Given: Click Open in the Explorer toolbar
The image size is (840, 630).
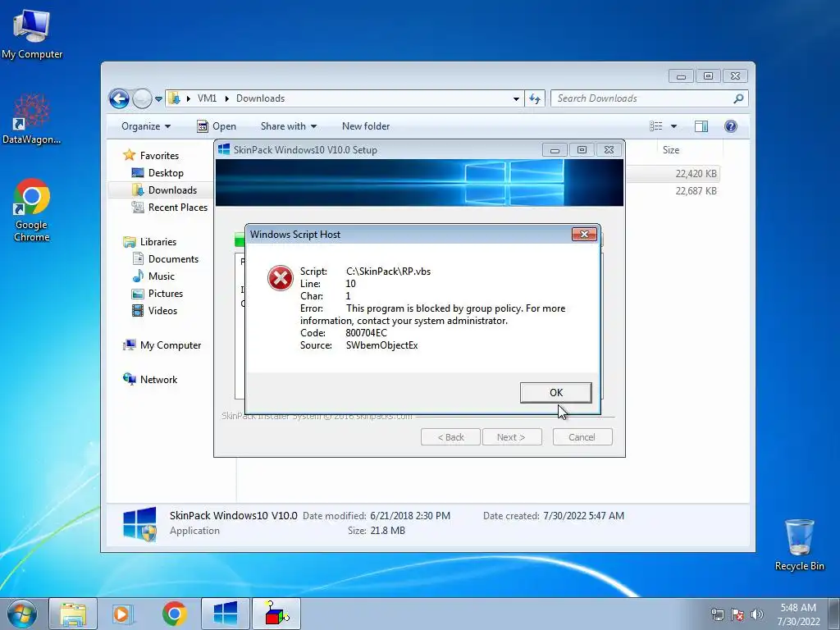Looking at the screenshot, I should pyautogui.click(x=217, y=126).
